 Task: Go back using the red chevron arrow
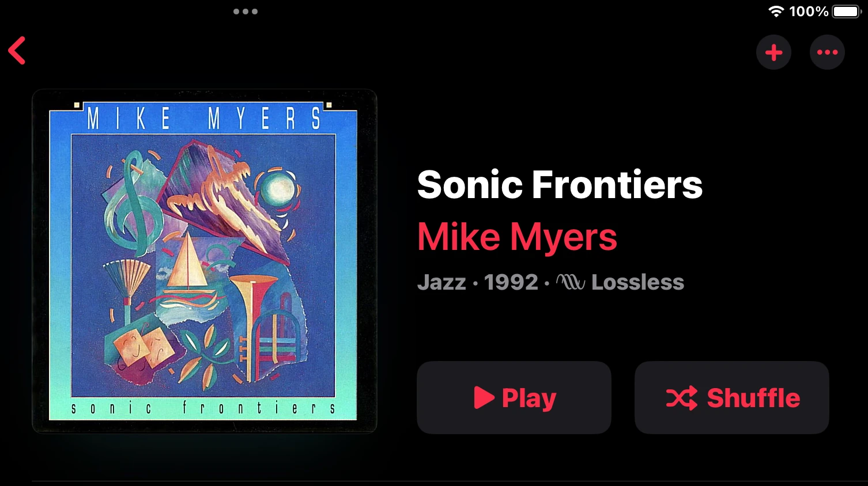tap(17, 50)
